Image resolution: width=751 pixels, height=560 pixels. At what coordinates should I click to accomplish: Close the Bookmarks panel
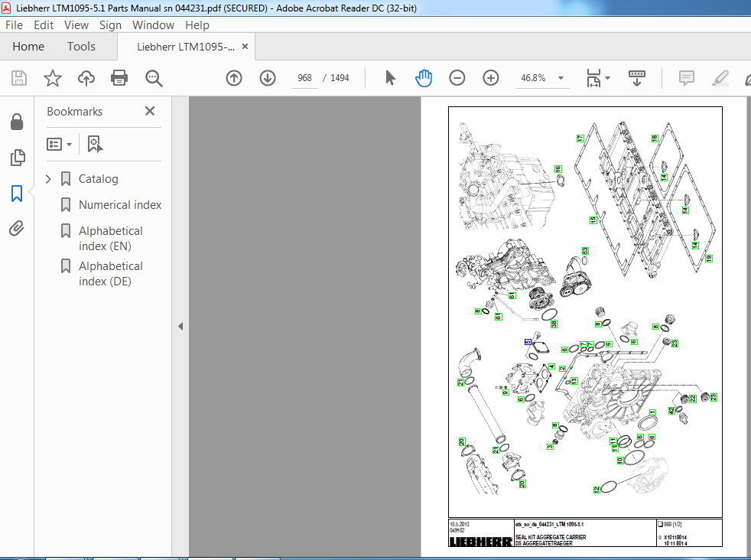pyautogui.click(x=149, y=111)
